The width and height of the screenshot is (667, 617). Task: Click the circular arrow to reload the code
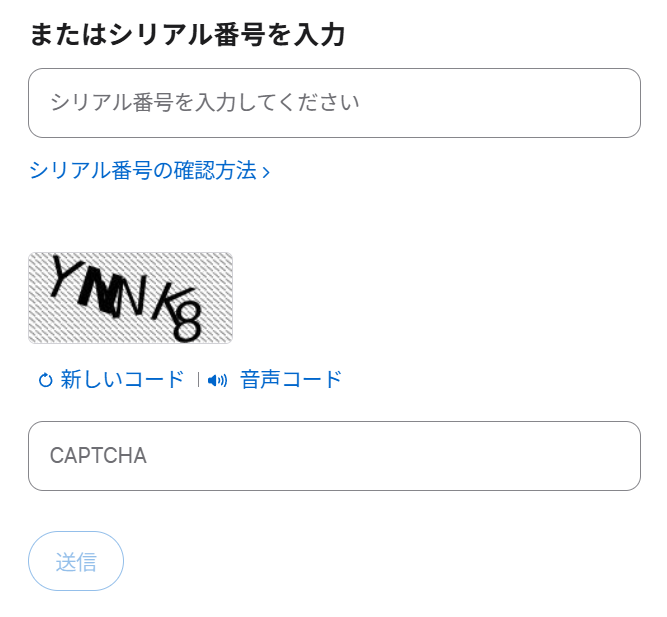45,380
